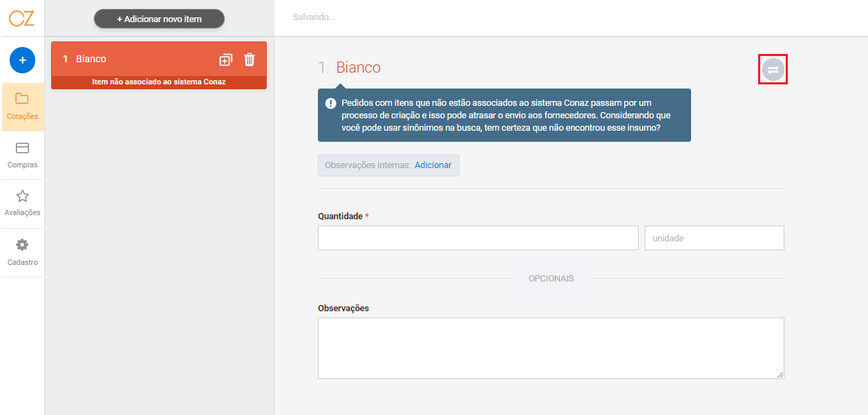868x415 pixels.
Task: Open the Compras section
Action: tap(23, 156)
